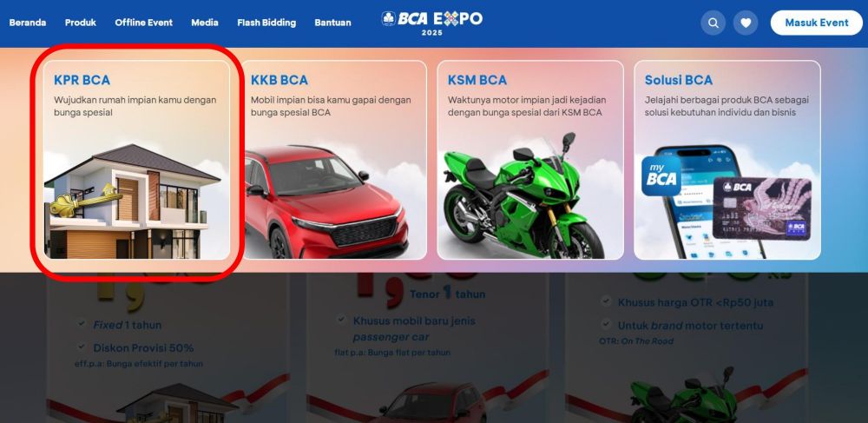Select the Media menu item

[x=205, y=23]
